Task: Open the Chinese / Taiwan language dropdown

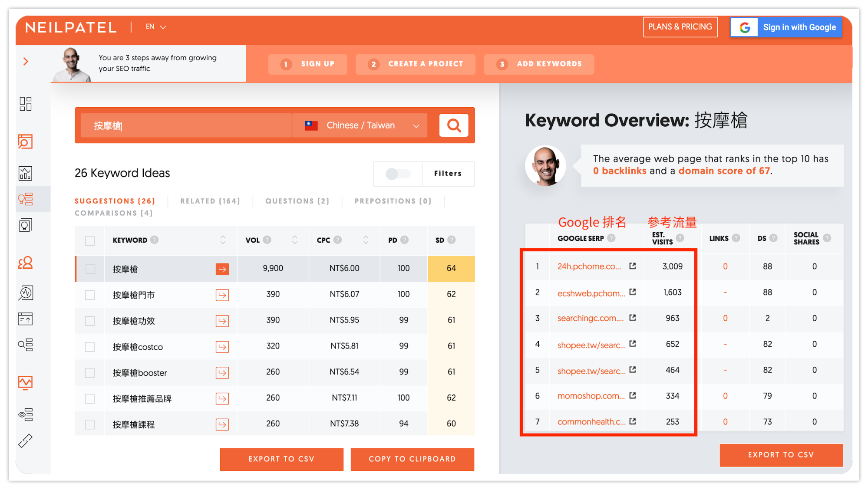Action: tap(360, 125)
